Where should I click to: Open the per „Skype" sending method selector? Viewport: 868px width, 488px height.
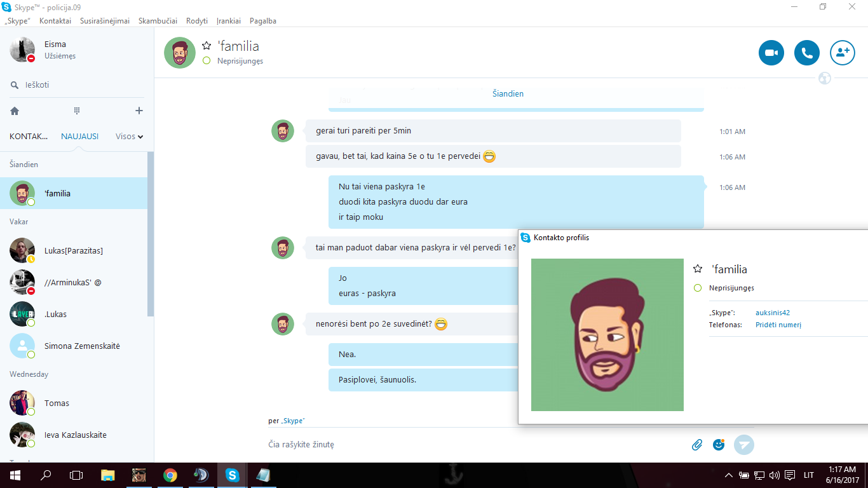(x=286, y=421)
